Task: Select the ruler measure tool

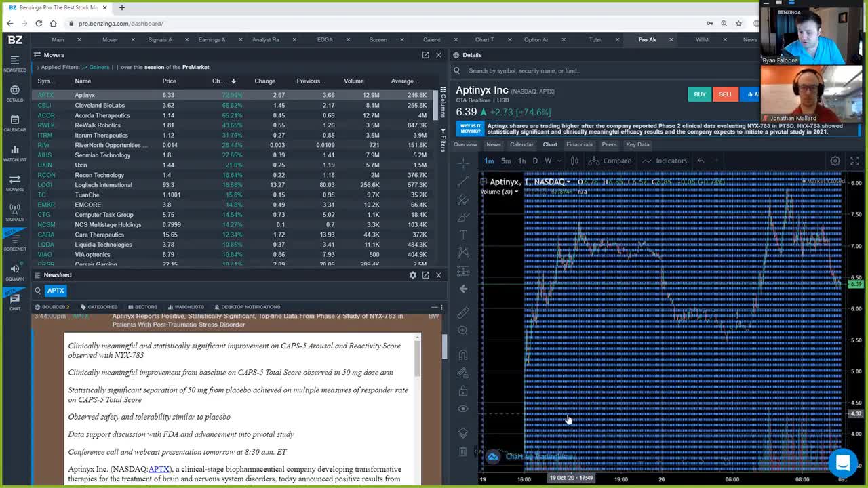Action: pyautogui.click(x=463, y=312)
